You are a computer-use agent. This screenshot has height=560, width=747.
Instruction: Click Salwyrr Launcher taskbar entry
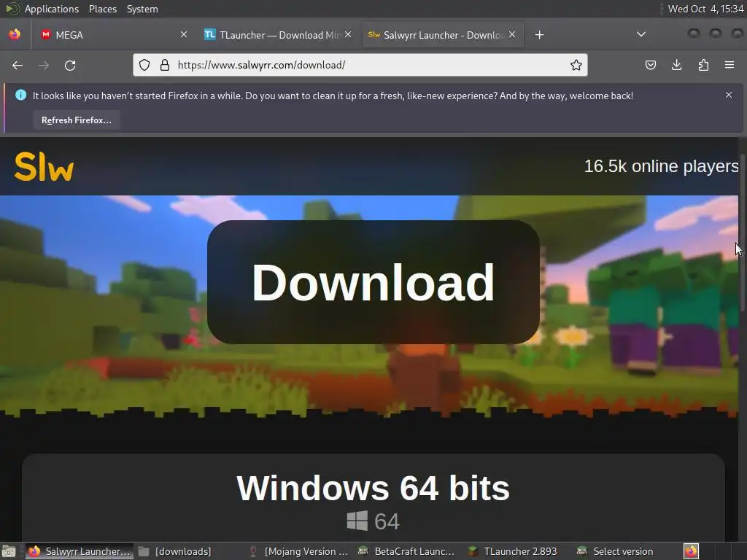pyautogui.click(x=79, y=551)
